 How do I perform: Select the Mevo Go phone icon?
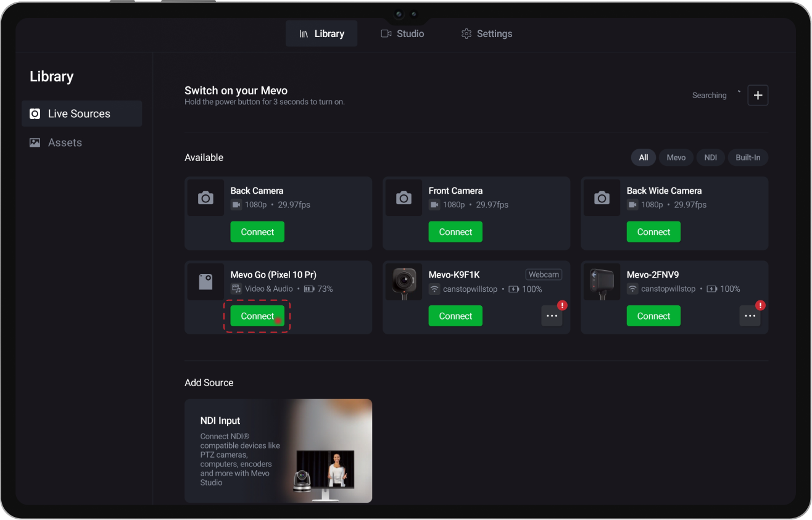[x=205, y=282]
